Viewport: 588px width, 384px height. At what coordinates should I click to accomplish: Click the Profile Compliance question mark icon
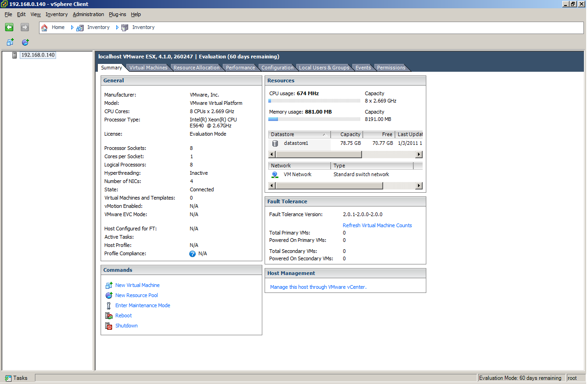point(192,253)
